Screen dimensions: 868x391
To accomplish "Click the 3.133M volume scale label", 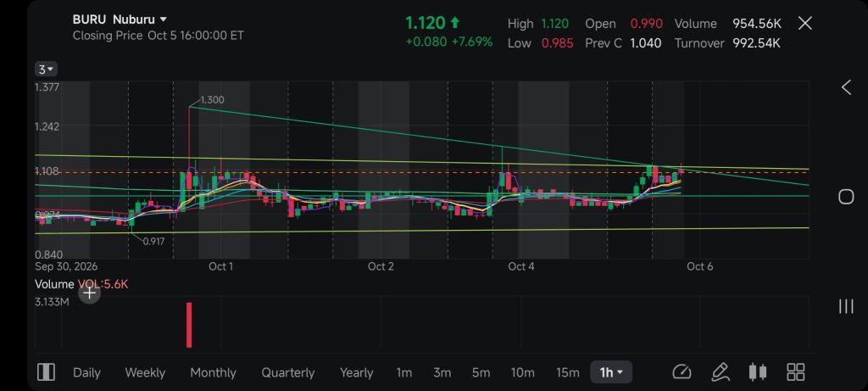I will coord(52,302).
